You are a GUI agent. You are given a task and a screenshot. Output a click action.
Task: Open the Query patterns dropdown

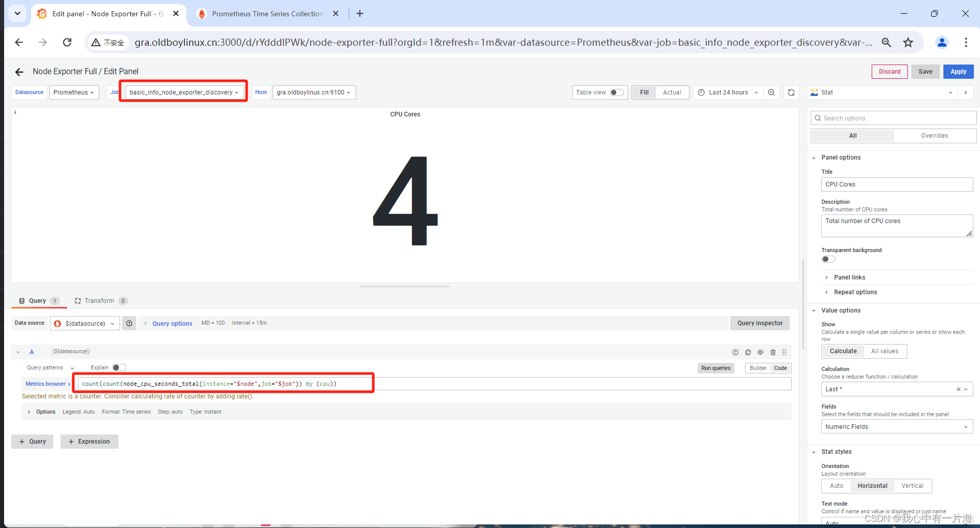point(50,368)
